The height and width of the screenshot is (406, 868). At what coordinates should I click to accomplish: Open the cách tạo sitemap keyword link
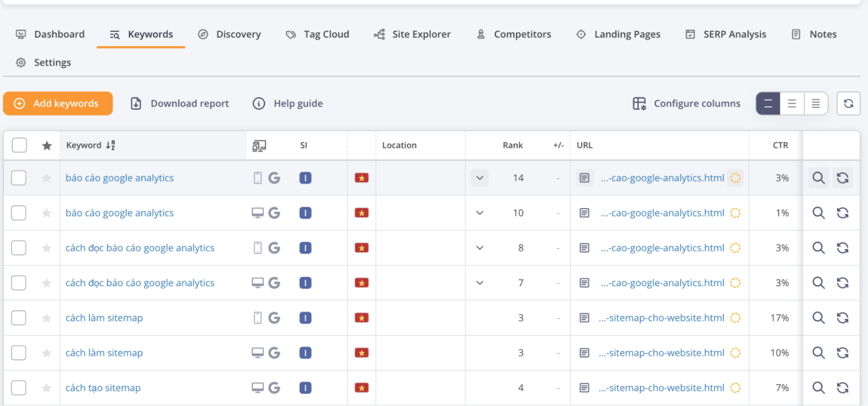coord(103,388)
